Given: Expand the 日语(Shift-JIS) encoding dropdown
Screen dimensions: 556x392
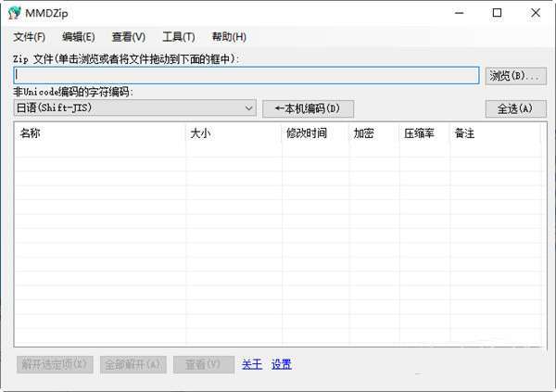Looking at the screenshot, I should 134,107.
